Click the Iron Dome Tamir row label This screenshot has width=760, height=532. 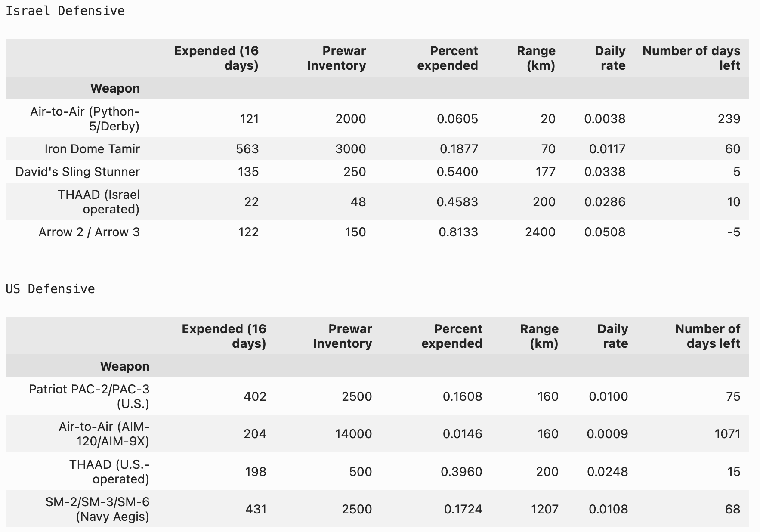point(92,149)
